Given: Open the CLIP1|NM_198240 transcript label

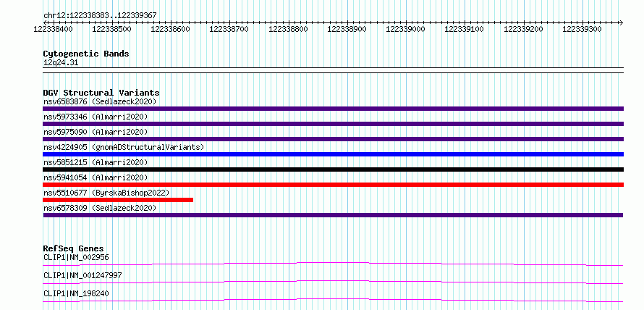Looking at the screenshot, I should 76,293.
